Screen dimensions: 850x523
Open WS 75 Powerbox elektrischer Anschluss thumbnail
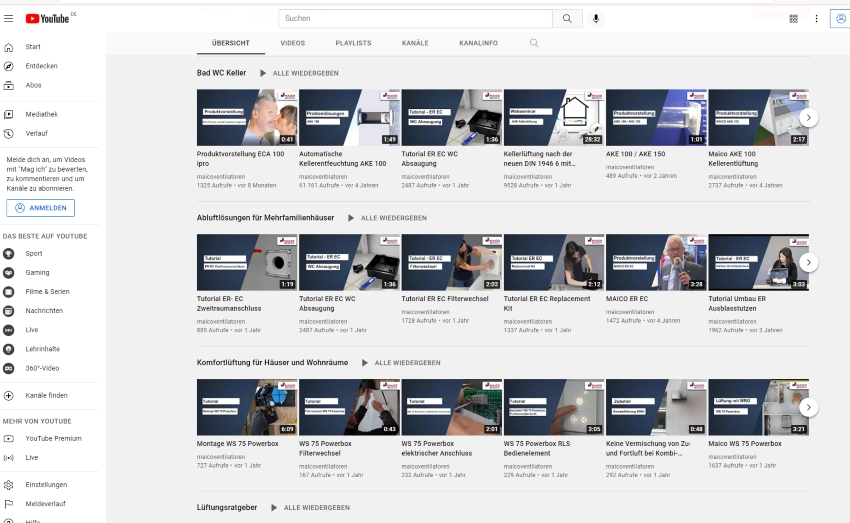coord(452,407)
